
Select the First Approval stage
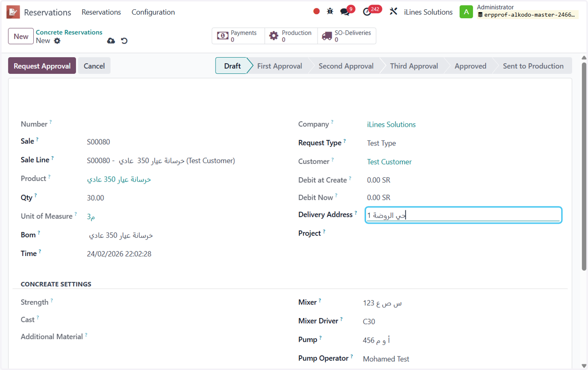279,66
